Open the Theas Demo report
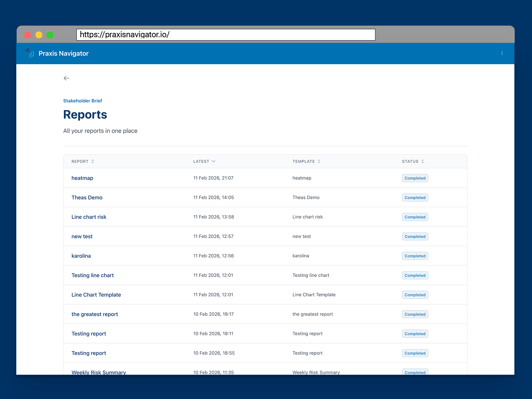Viewport: 532px width, 399px height. 87,197
